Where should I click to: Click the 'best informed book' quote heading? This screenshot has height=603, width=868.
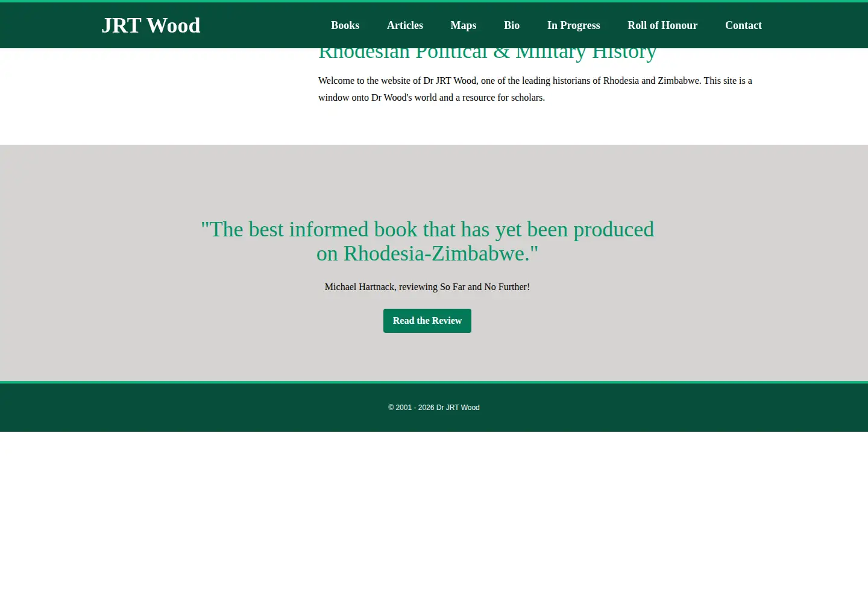[427, 241]
